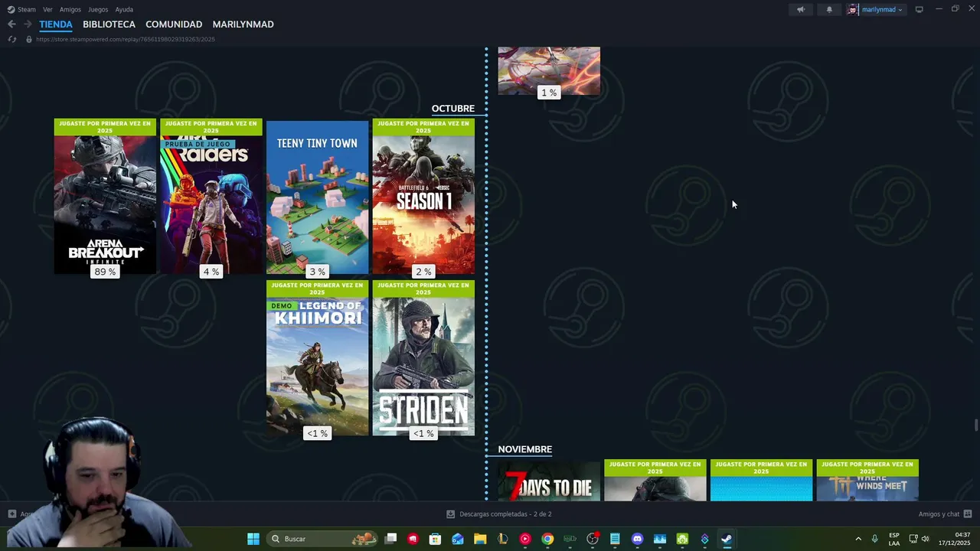Image resolution: width=980 pixels, height=551 pixels.
Task: Click the OCTUBRE month heading
Action: click(453, 109)
